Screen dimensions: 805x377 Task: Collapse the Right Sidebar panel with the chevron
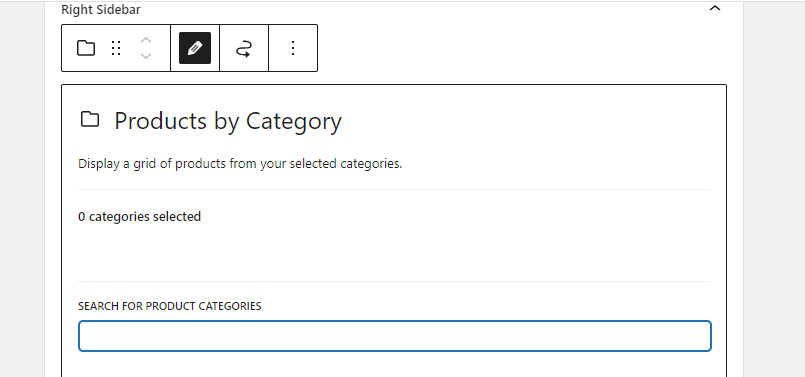click(x=715, y=8)
